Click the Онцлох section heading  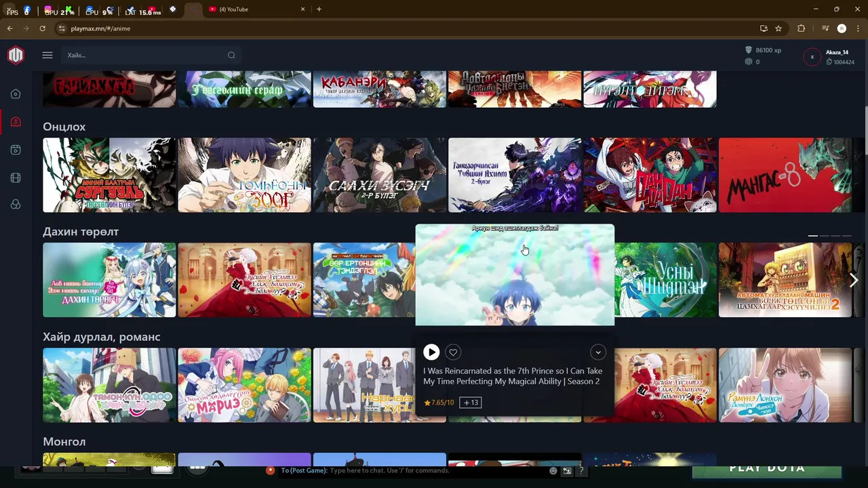pos(64,127)
